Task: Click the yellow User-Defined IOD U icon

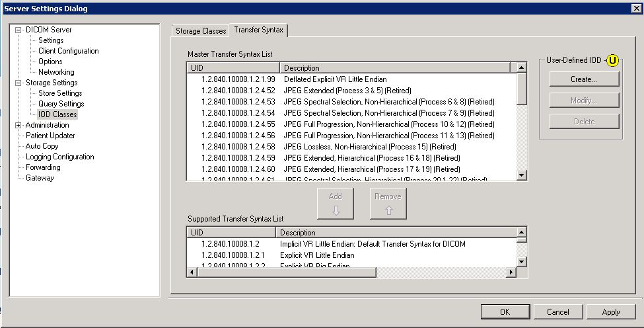Action: pos(612,60)
